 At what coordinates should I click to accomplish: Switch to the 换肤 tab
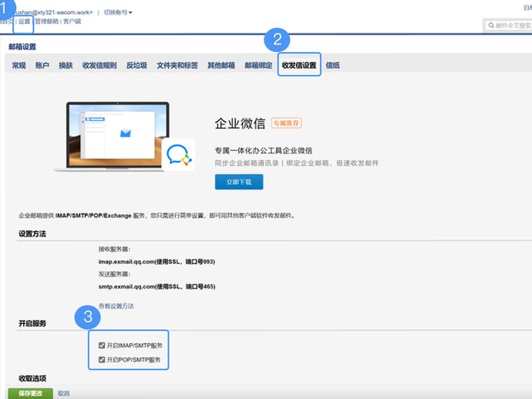(65, 65)
